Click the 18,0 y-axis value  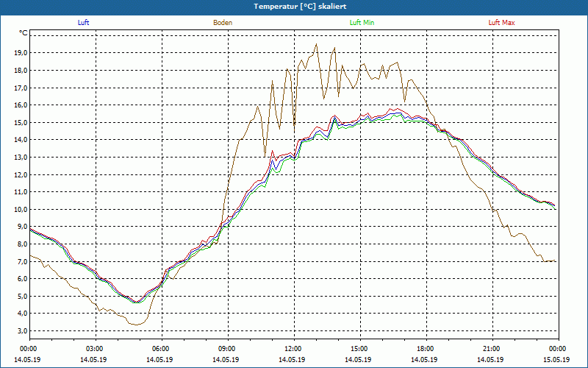21,70
